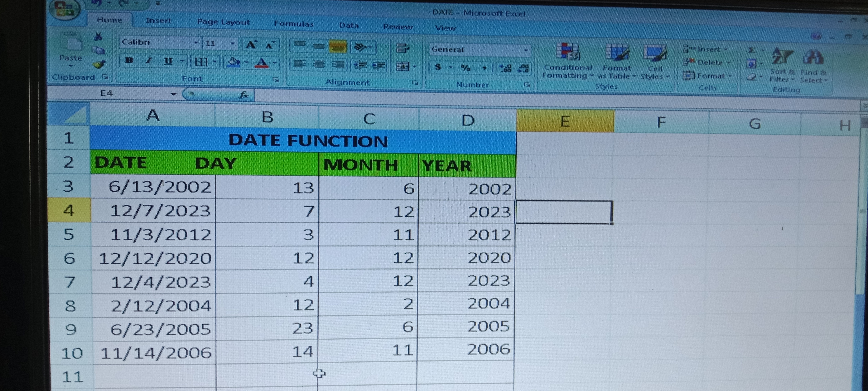Viewport: 868px width, 391px height.
Task: Click the red Font Color button
Action: point(262,63)
